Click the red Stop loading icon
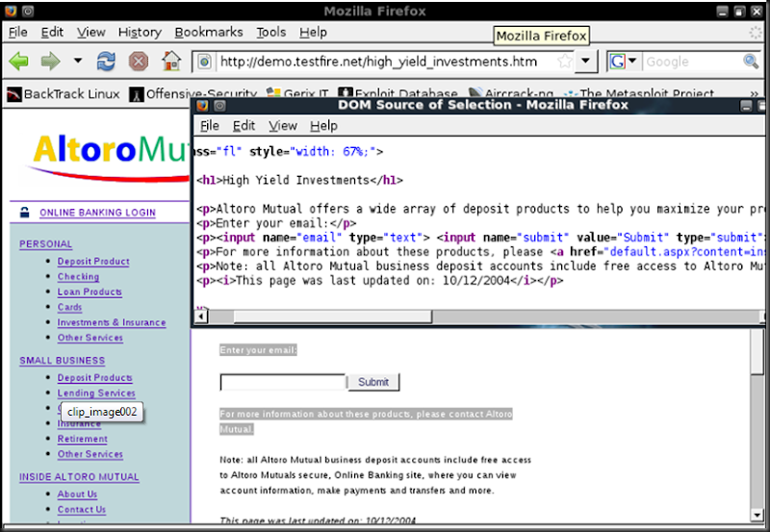This screenshot has height=532, width=770. pos(139,62)
